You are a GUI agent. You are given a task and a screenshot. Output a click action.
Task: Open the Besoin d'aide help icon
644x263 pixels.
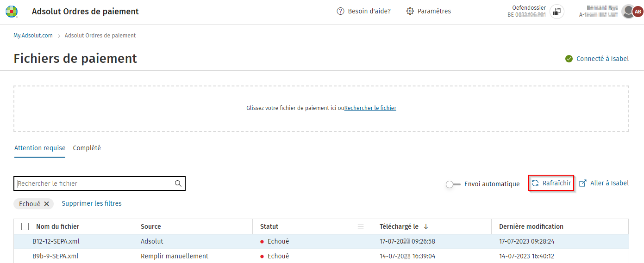(x=340, y=11)
